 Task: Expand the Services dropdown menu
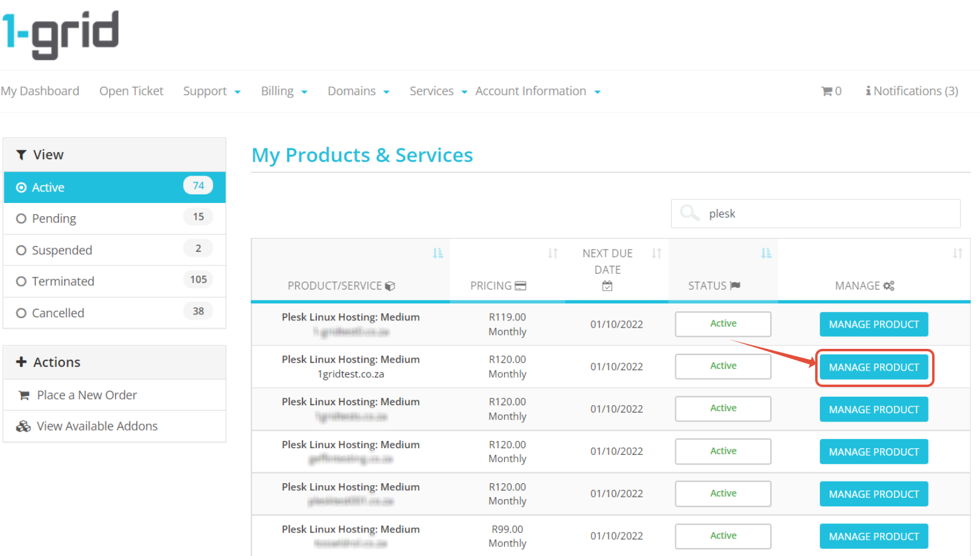[438, 91]
